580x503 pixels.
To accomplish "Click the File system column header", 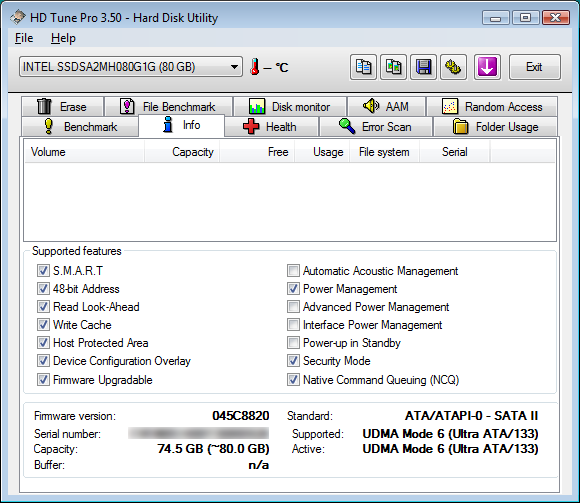I will (x=384, y=152).
